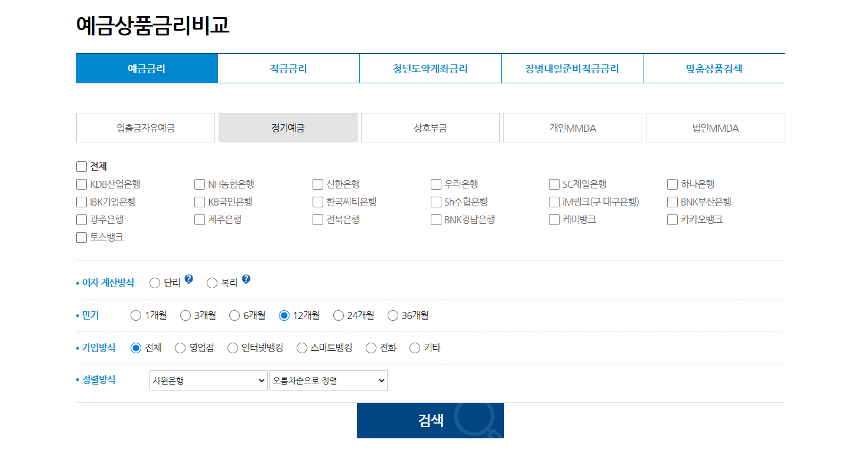Tick the IBK기업은행 checkbox

82,202
